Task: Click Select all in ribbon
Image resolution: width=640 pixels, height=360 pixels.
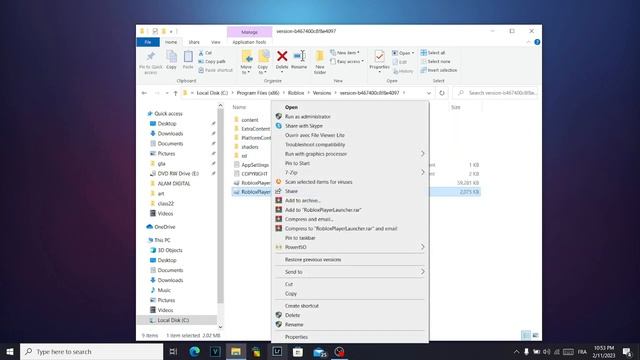Action: pos(433,53)
